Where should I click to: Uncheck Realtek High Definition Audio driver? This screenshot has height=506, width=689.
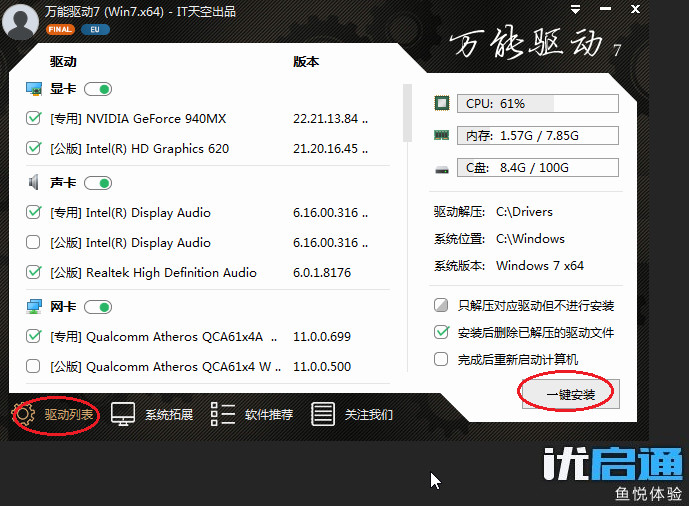(x=33, y=272)
